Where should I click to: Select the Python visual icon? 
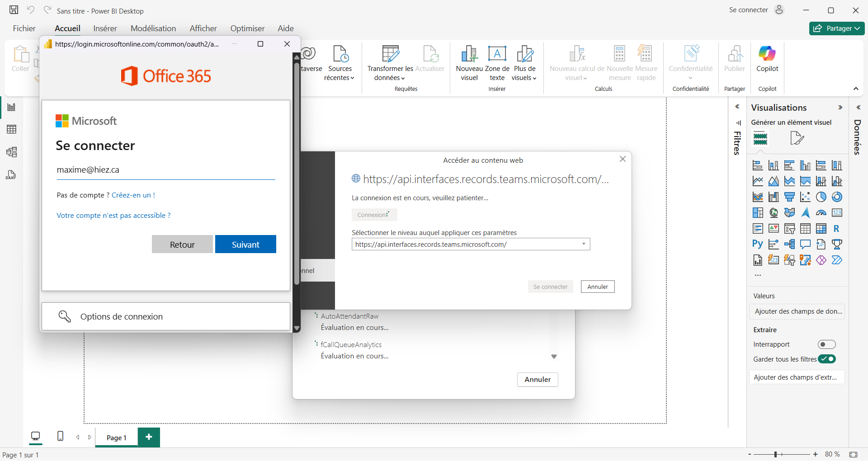click(758, 245)
